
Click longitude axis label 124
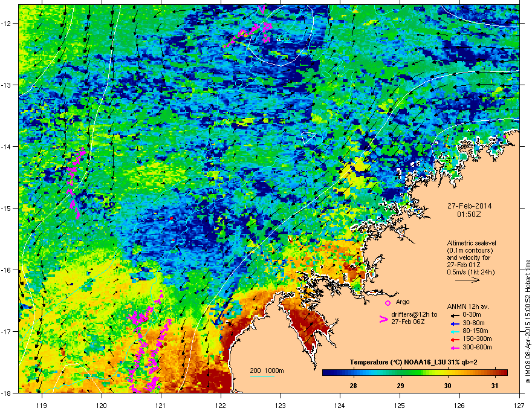[x=340, y=405]
